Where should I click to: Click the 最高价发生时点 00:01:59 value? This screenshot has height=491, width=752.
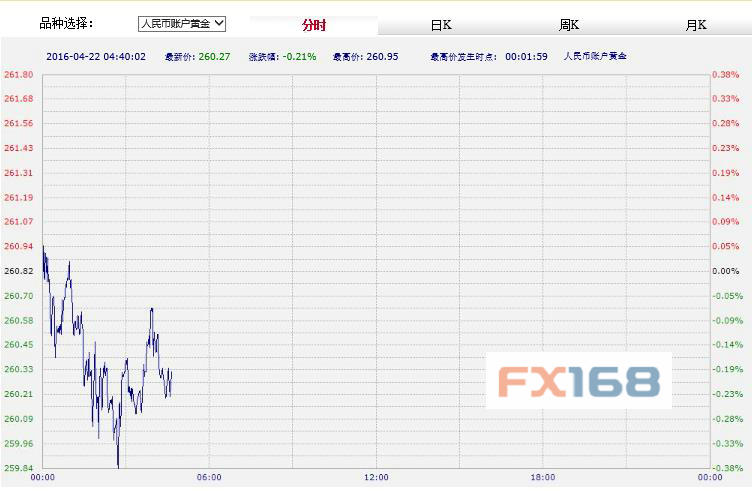(x=525, y=57)
